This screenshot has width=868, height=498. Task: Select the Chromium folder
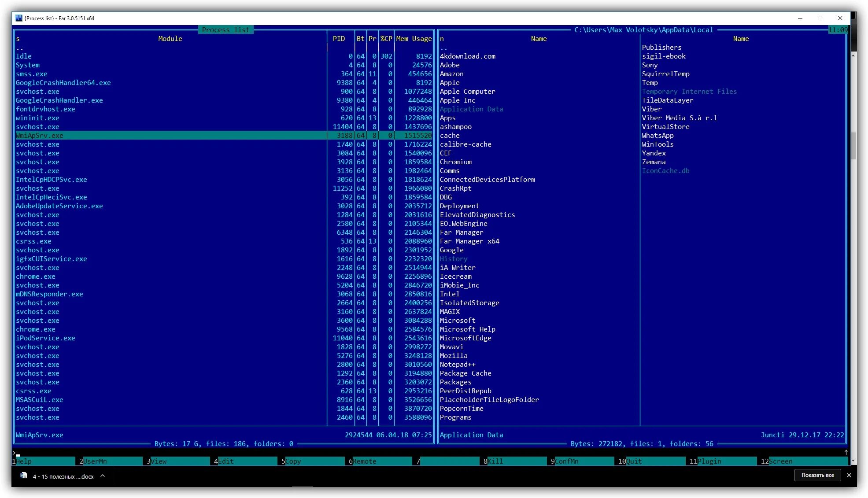pyautogui.click(x=456, y=162)
